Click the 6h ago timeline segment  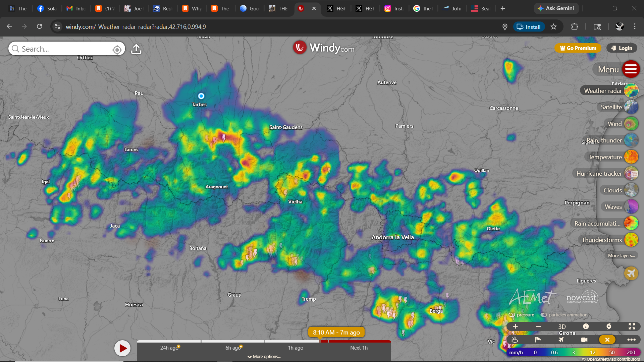coord(233,348)
